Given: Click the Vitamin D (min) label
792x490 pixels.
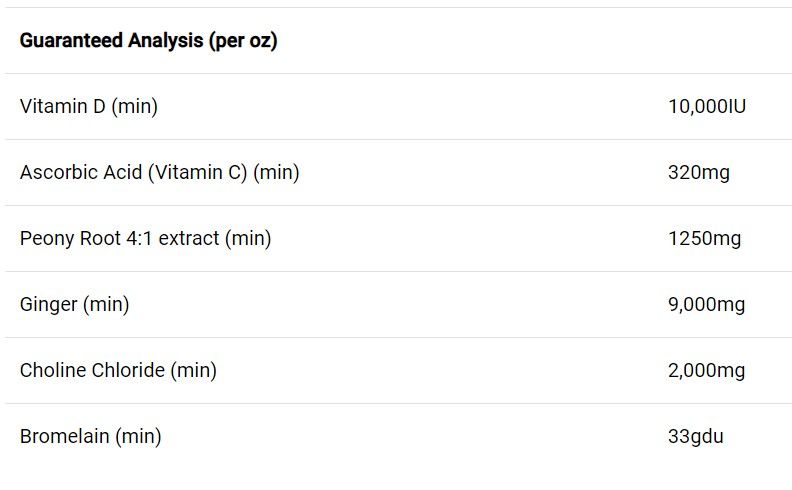Looking at the screenshot, I should (x=88, y=106).
